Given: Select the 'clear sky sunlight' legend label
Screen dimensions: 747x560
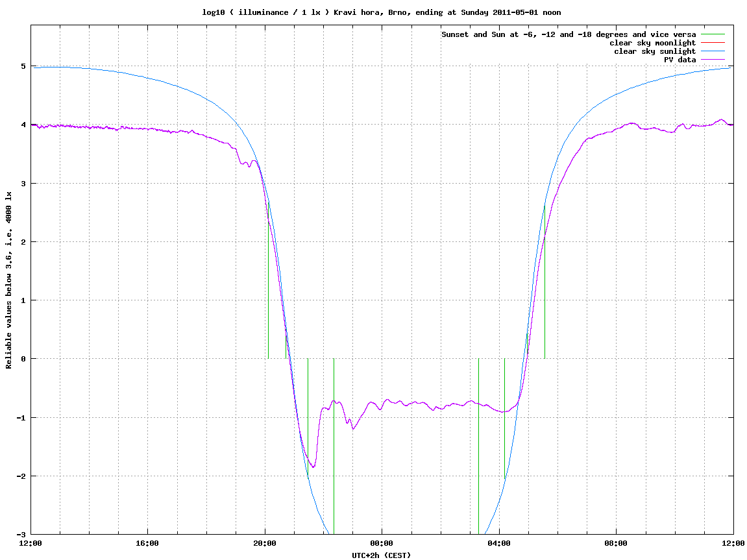Looking at the screenshot, I should pyautogui.click(x=655, y=51).
